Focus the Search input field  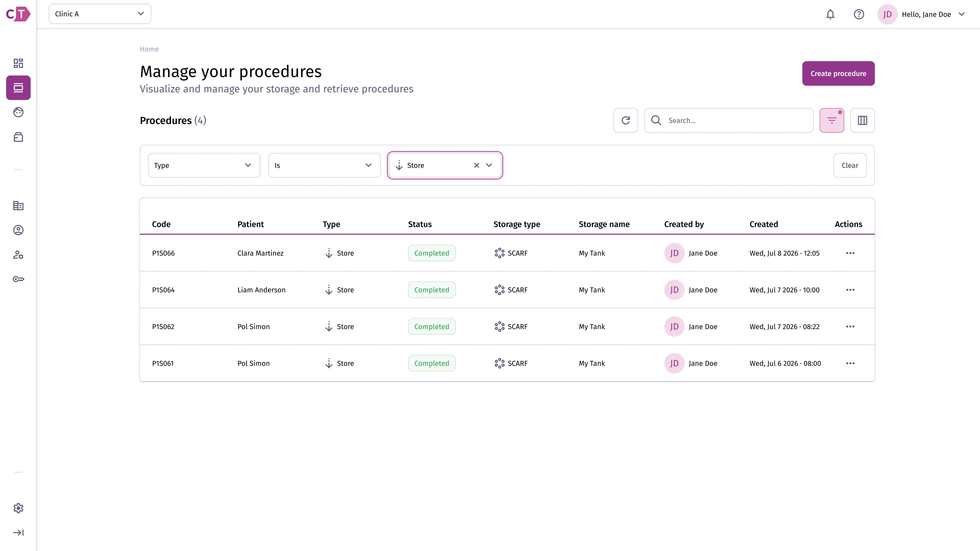coord(729,121)
